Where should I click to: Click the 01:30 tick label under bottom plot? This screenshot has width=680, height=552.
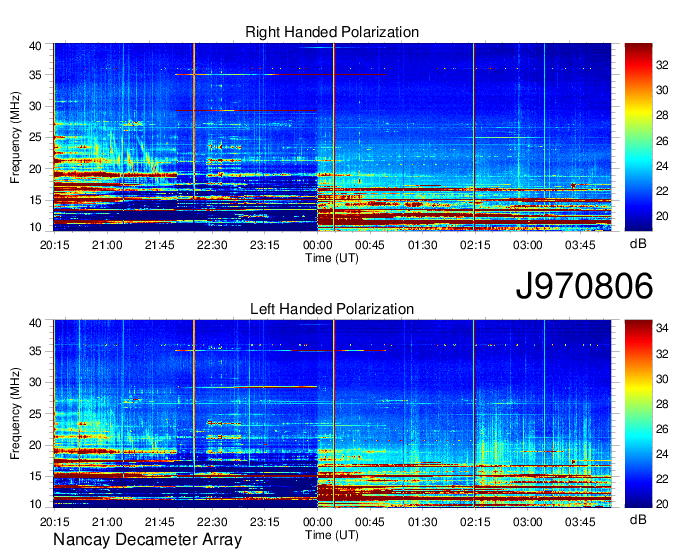[x=422, y=522]
